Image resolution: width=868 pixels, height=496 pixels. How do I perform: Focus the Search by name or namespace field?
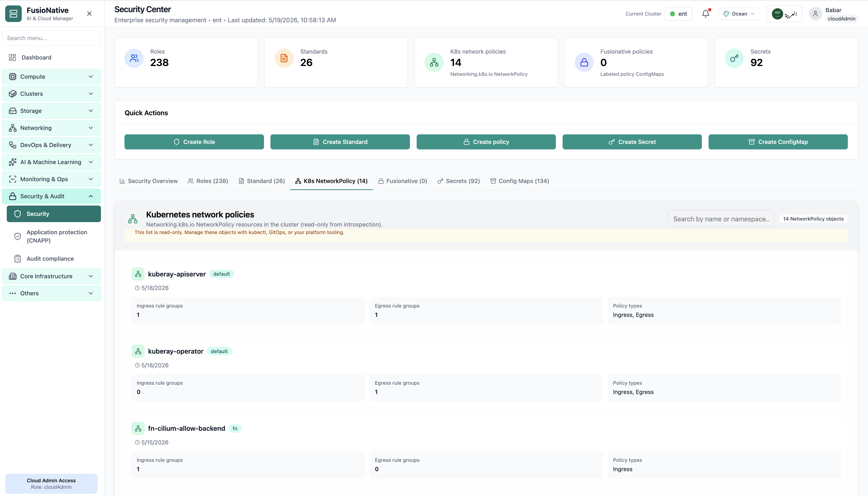coord(721,219)
